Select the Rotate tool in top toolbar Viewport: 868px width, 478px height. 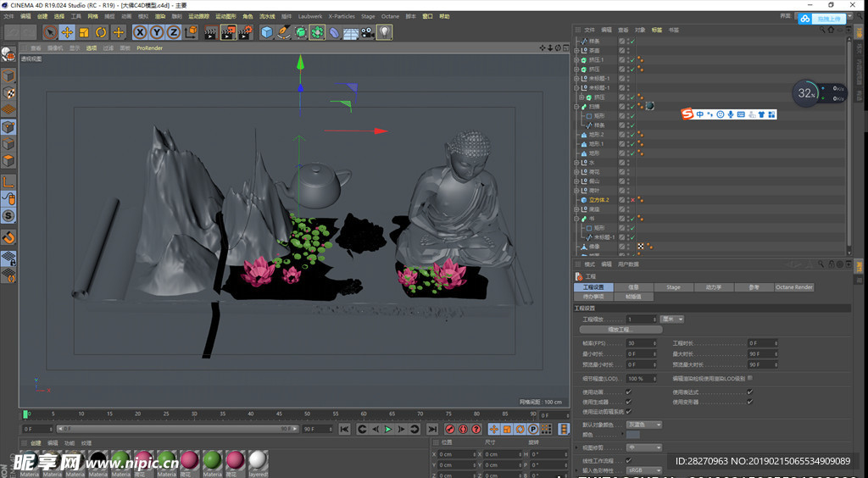pyautogui.click(x=101, y=32)
